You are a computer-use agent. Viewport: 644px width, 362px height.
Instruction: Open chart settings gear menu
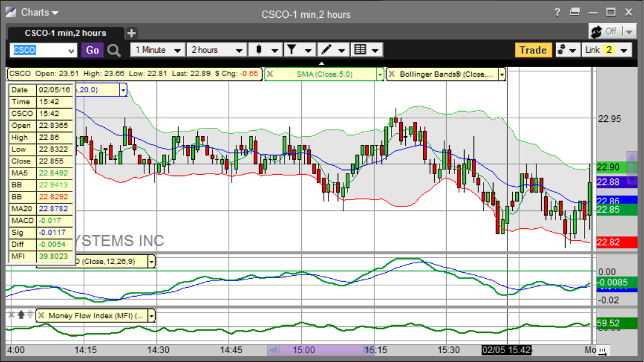tap(567, 50)
